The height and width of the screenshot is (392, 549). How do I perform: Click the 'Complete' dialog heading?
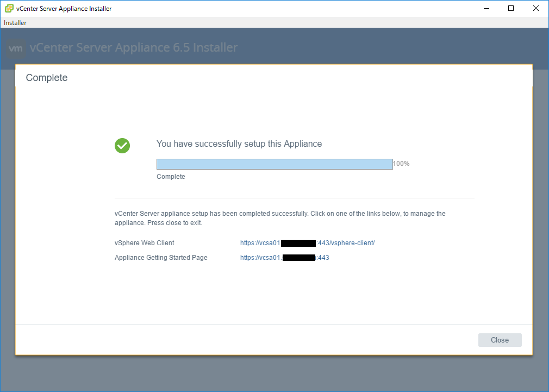[x=47, y=78]
